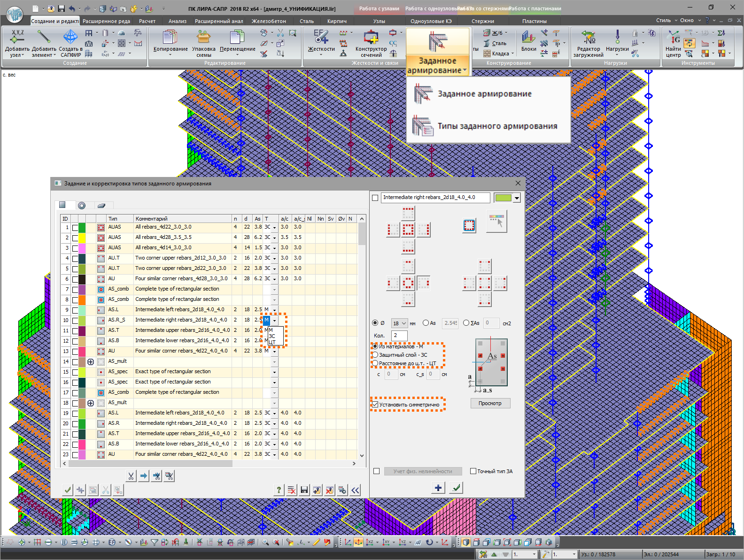Select the Защитный слой - ЗС radio button
Viewport: 744px width, 560px height.
point(375,355)
